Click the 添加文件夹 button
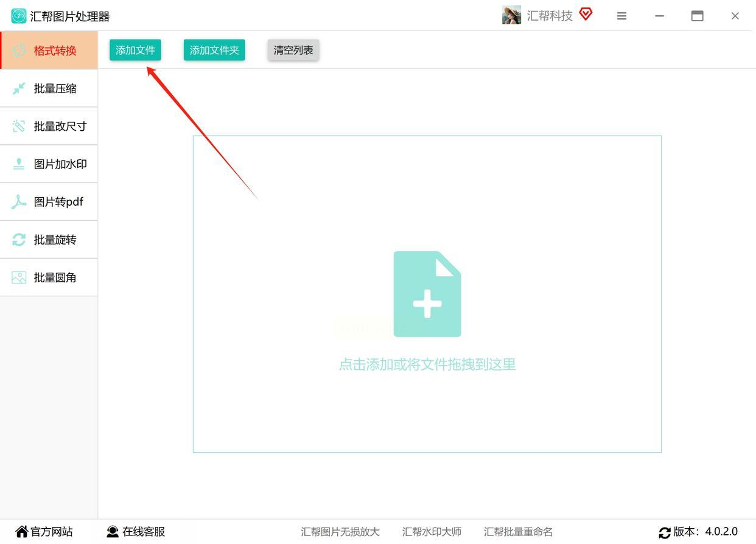Screen dimensions: 756x544 coord(214,50)
